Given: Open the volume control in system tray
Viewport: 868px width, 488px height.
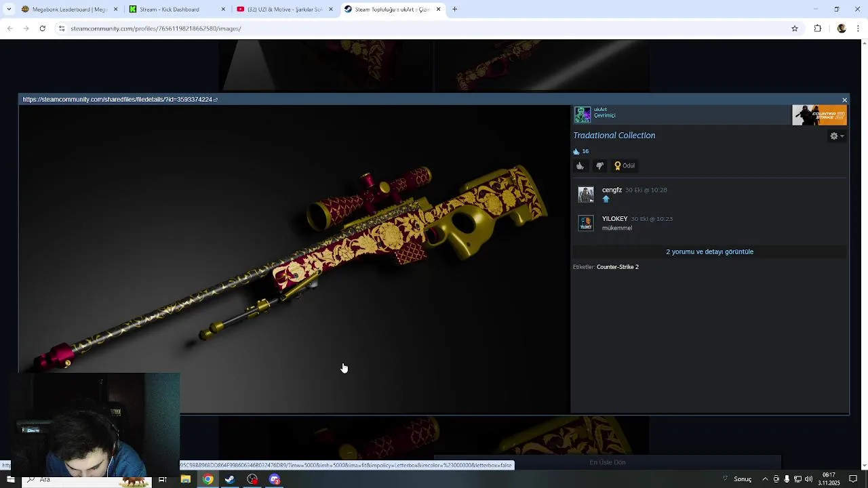Looking at the screenshot, I should pos(808,479).
